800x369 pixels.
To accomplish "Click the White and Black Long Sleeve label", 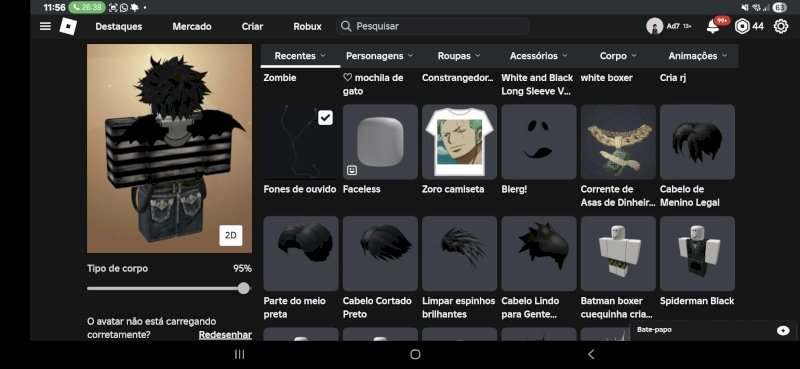I will tap(537, 84).
